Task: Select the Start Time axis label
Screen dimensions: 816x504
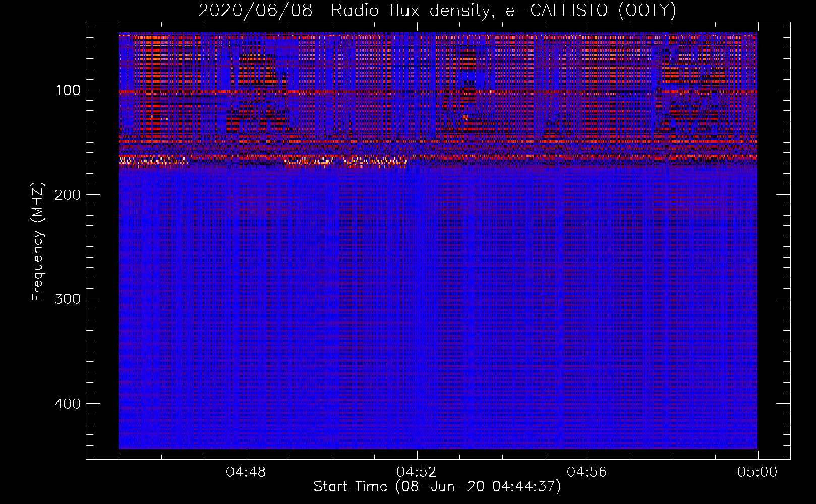Action: [437, 487]
